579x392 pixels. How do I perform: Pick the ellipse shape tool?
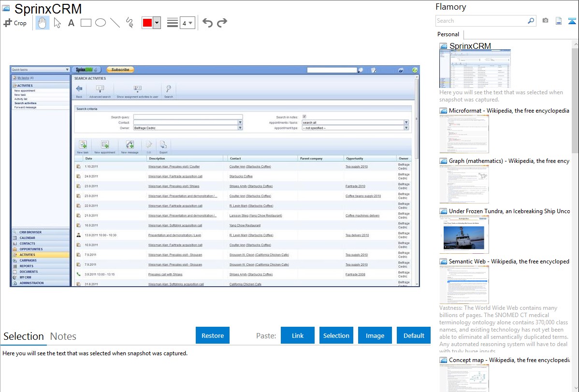[100, 23]
